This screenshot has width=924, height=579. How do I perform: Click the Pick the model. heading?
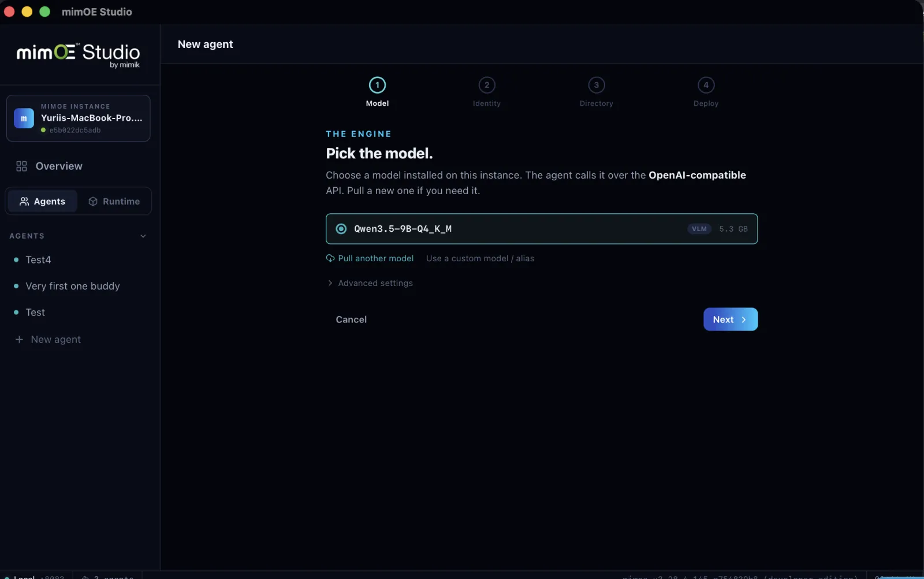(x=379, y=153)
